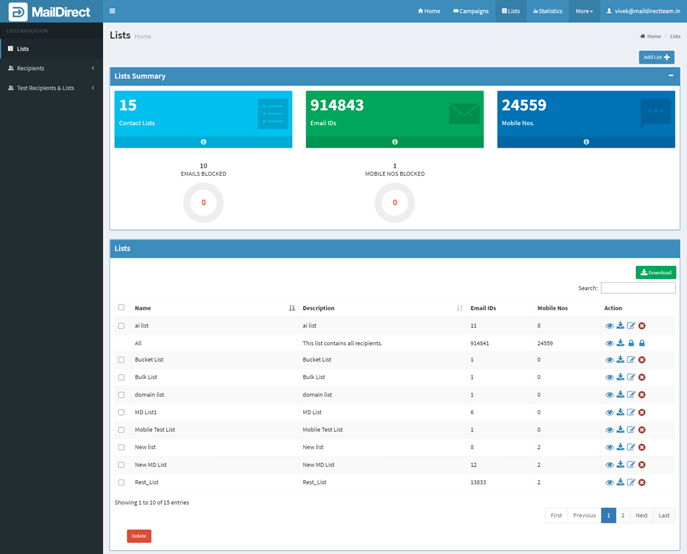Click the Search input field
The height and width of the screenshot is (554, 687).
637,288
